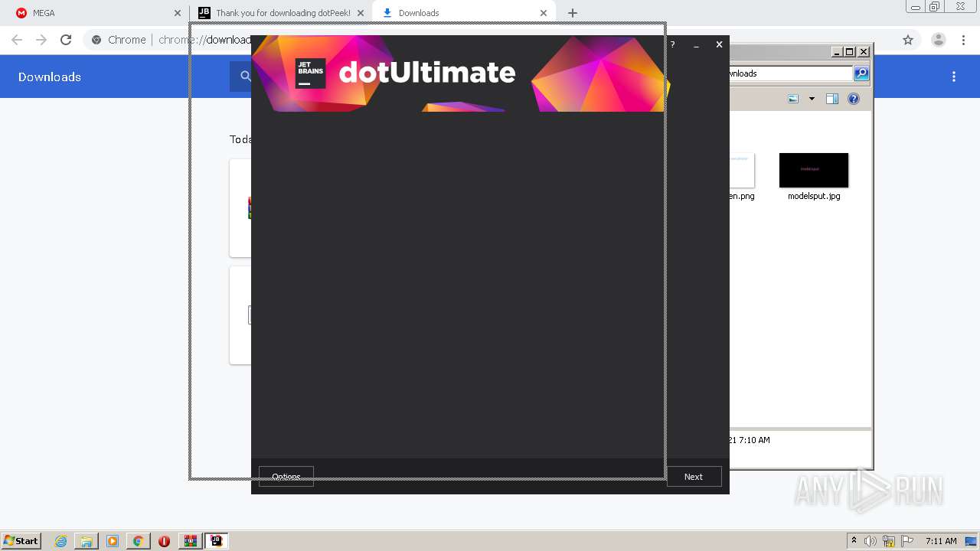The width and height of the screenshot is (980, 551).
Task: Close the dotPeek thank-you tab
Action: (361, 13)
